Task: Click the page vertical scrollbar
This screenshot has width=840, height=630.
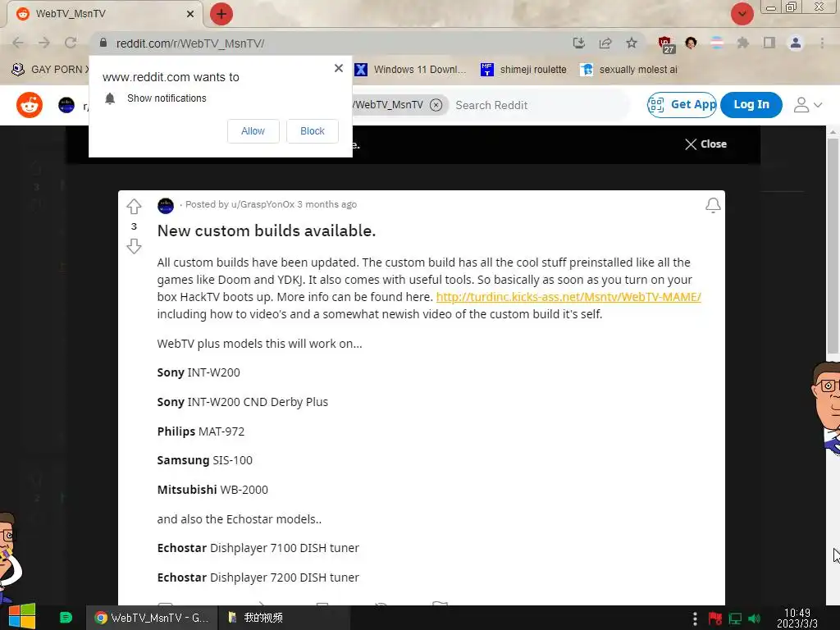Action: coord(833,246)
